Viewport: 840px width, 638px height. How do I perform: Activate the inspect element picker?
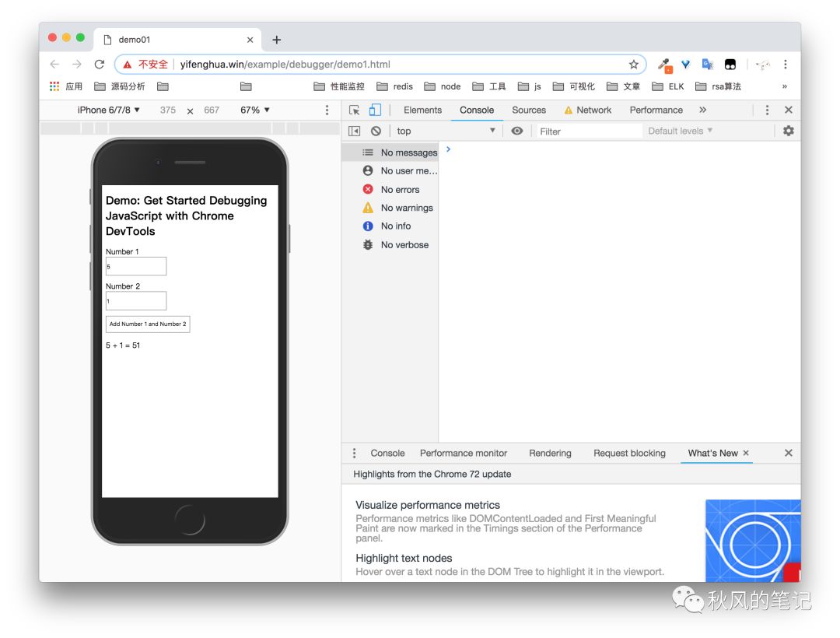point(354,110)
